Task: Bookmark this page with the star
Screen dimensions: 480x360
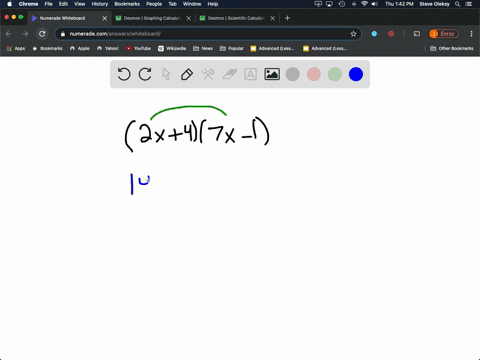Action: (353, 34)
